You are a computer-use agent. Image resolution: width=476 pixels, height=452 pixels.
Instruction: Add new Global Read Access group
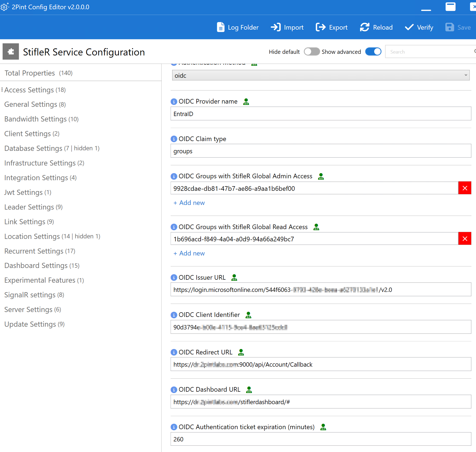[189, 253]
